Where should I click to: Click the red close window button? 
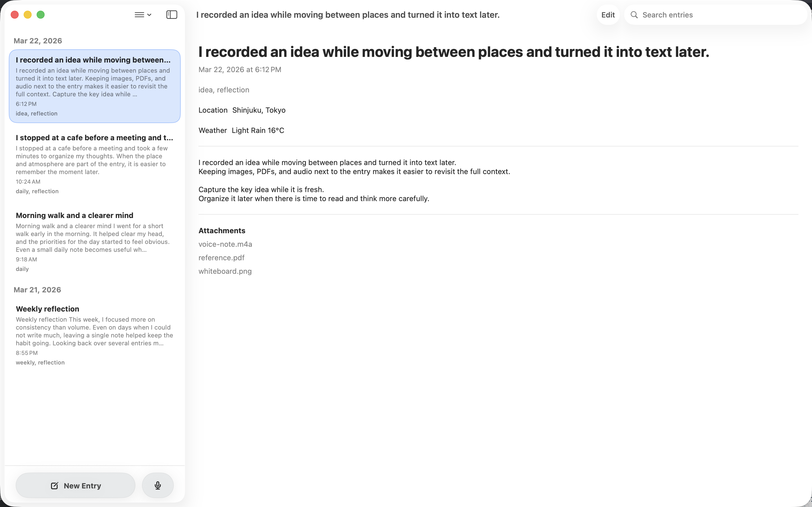tap(14, 15)
